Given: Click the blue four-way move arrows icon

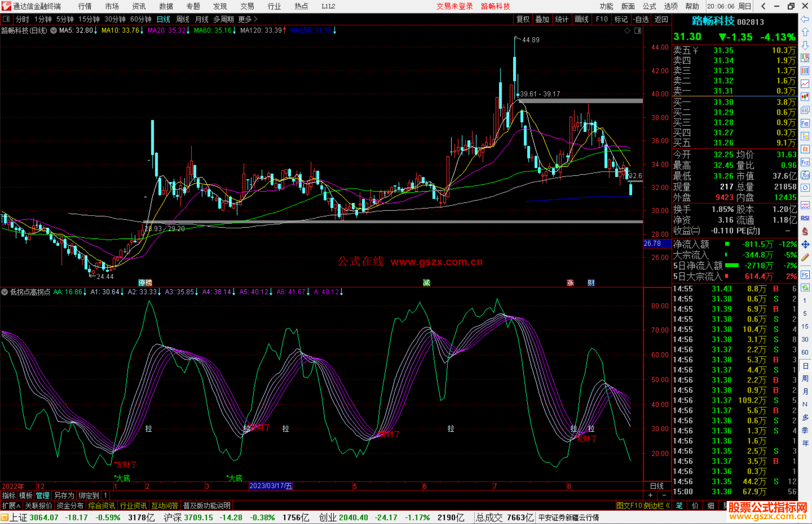Looking at the screenshot, I should (x=805, y=245).
